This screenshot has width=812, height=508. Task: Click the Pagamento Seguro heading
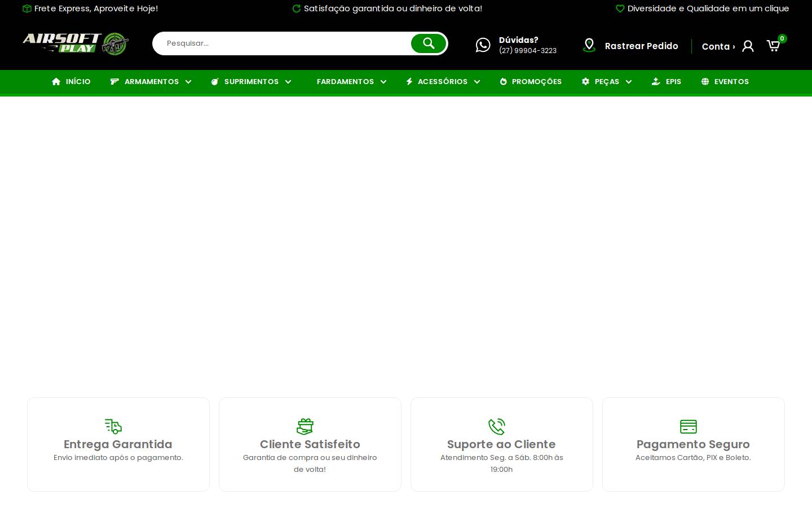[x=693, y=444]
